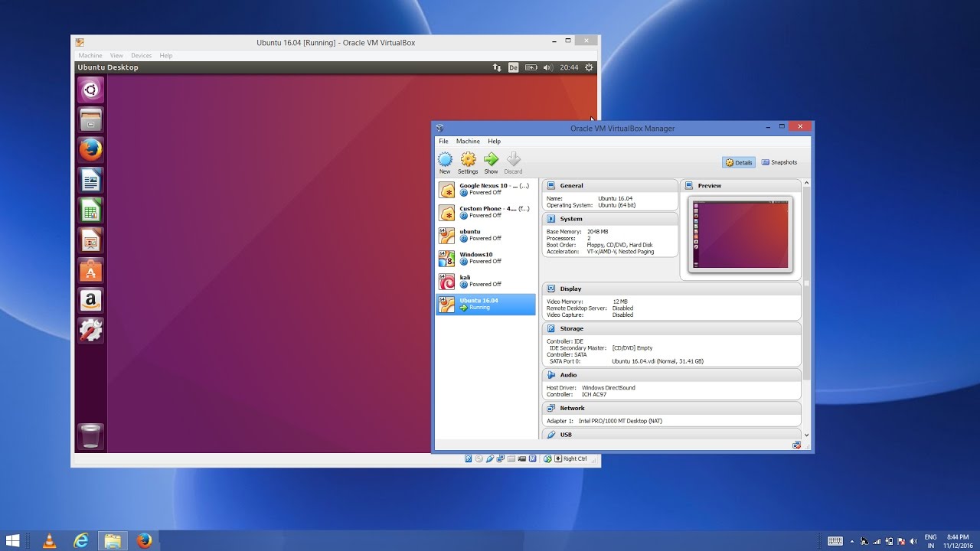Toggle the Details view button

click(x=739, y=162)
